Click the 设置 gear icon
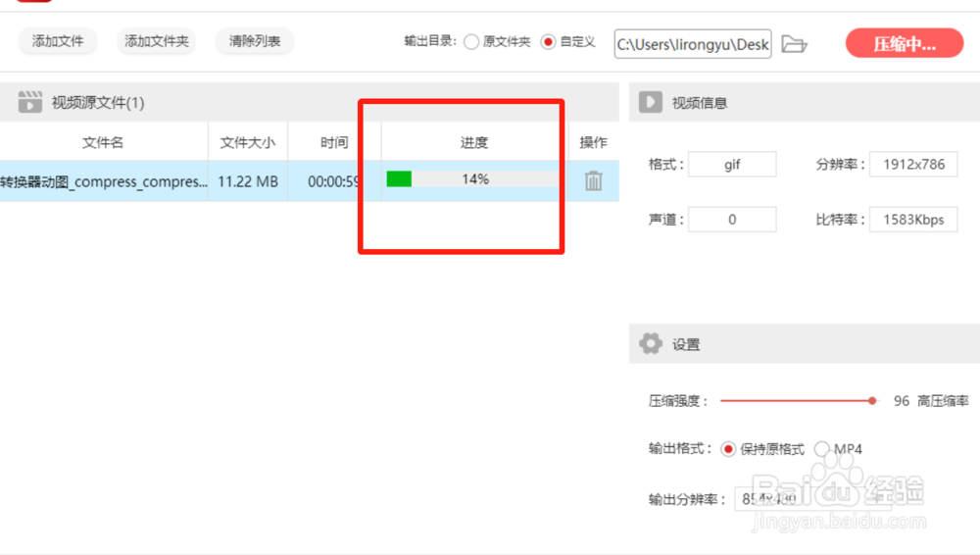 point(651,343)
